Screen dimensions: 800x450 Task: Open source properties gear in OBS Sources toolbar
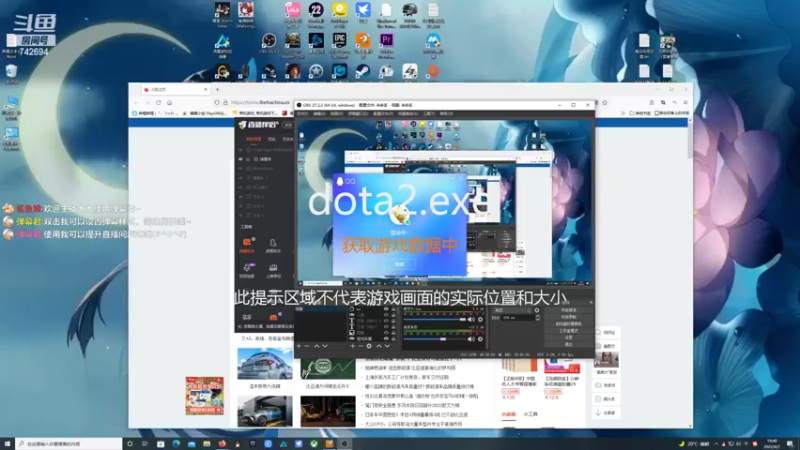(x=369, y=346)
